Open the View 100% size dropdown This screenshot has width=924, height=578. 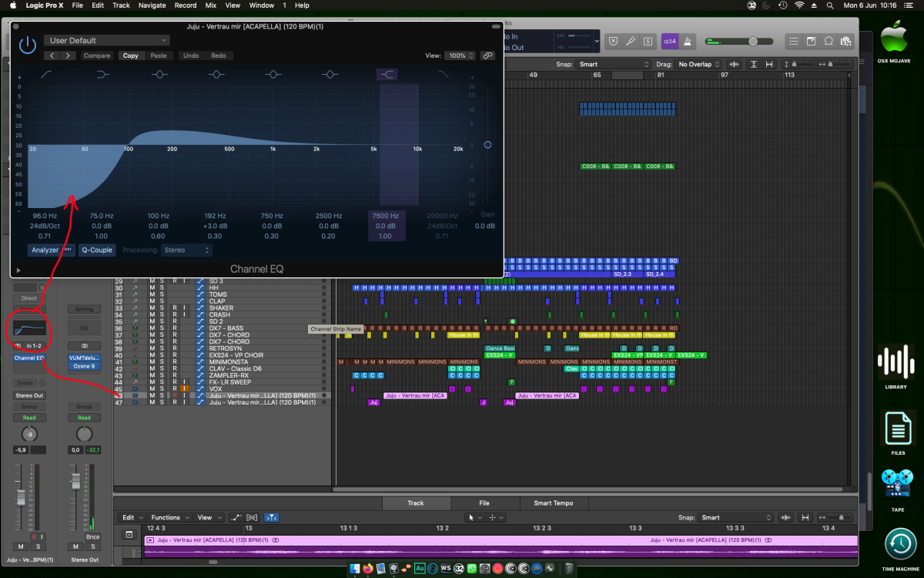(460, 55)
